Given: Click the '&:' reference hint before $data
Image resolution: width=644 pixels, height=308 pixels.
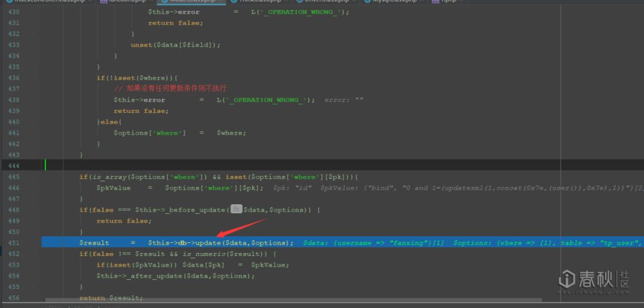Looking at the screenshot, I should 236,210.
